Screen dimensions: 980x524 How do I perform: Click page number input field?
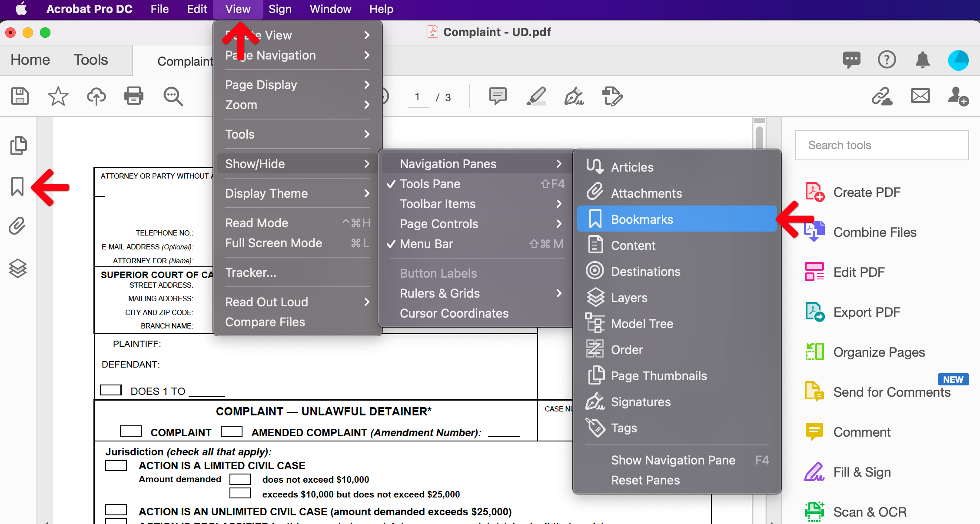tap(417, 97)
